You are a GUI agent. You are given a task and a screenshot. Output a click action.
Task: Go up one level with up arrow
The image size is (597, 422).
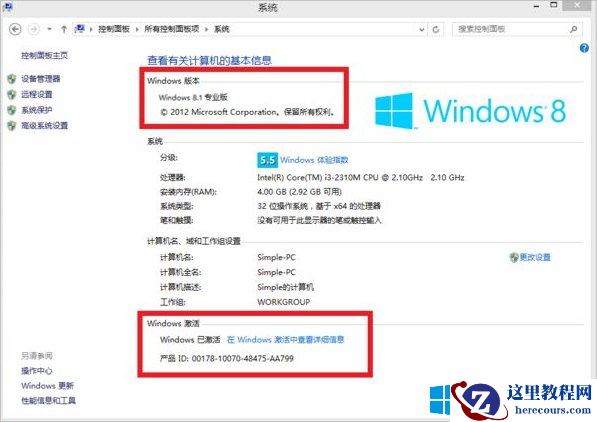pyautogui.click(x=64, y=29)
